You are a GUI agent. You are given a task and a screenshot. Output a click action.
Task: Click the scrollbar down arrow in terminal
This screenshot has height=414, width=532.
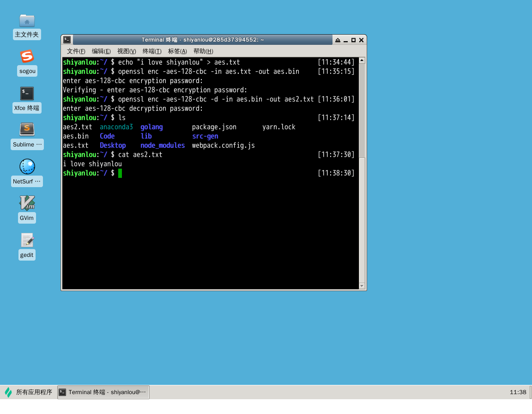pos(362,286)
